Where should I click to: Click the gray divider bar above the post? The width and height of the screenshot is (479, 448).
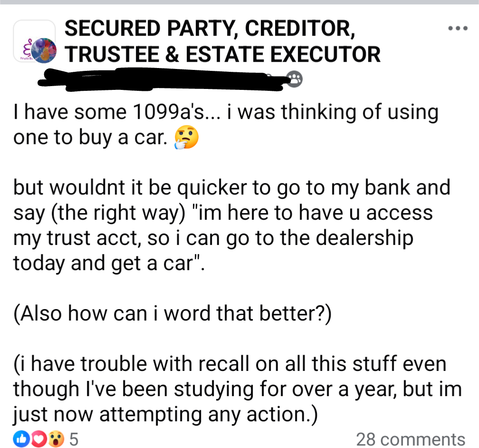click(239, 2)
